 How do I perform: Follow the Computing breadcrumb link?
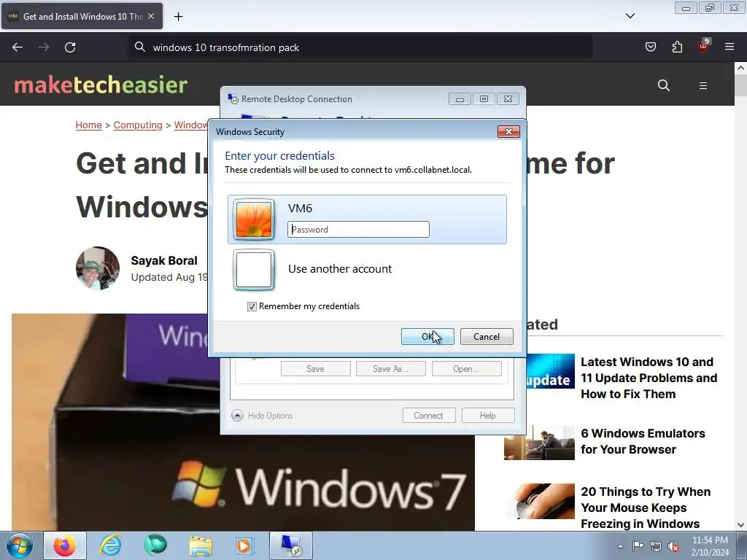138,125
